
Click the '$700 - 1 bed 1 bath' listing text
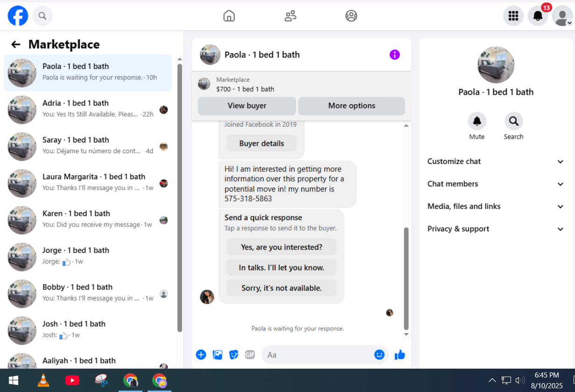245,89
